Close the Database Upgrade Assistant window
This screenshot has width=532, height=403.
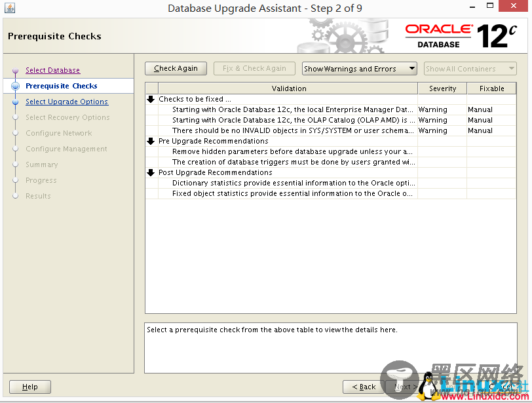[514, 6]
